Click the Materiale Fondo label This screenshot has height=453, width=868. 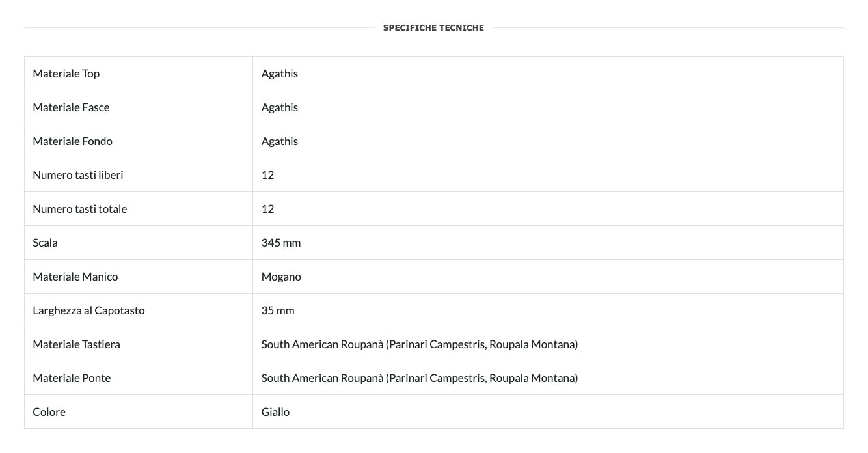72,141
